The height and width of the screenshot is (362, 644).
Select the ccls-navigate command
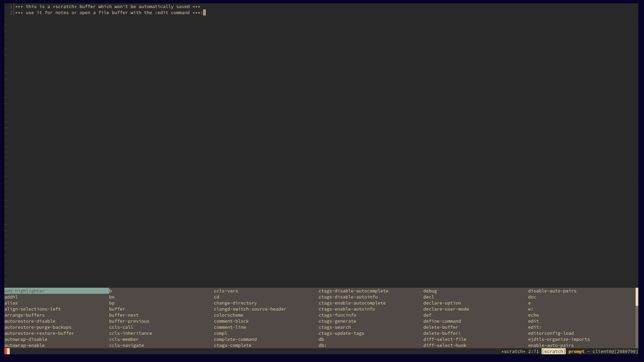coord(126,345)
